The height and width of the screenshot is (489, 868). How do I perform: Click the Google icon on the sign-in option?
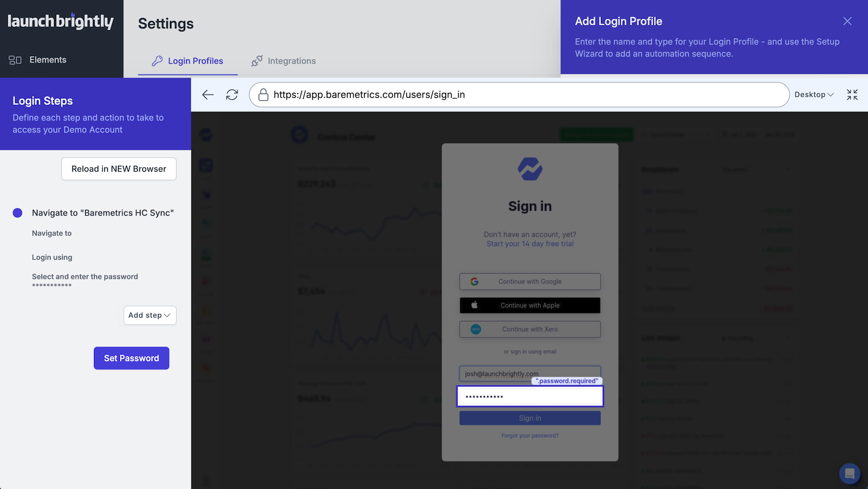(x=474, y=281)
